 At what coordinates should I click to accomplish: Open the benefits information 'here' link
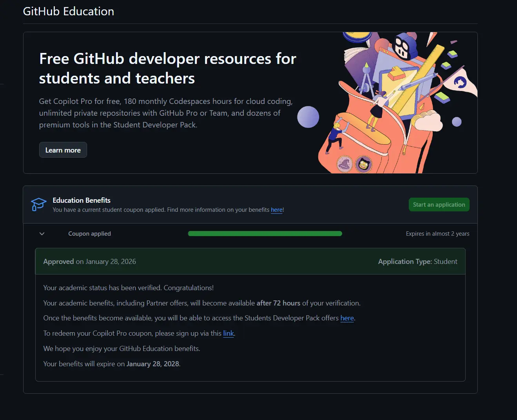click(x=277, y=210)
